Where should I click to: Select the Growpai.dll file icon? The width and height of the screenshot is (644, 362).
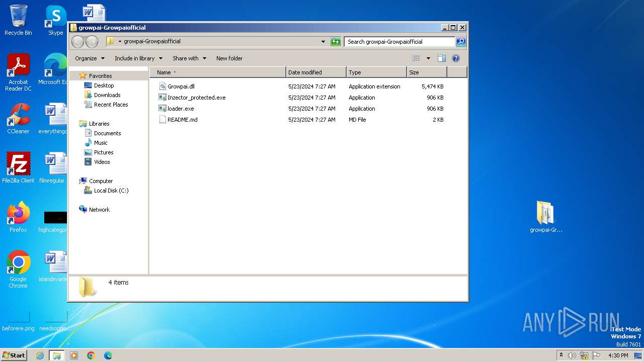click(163, 86)
